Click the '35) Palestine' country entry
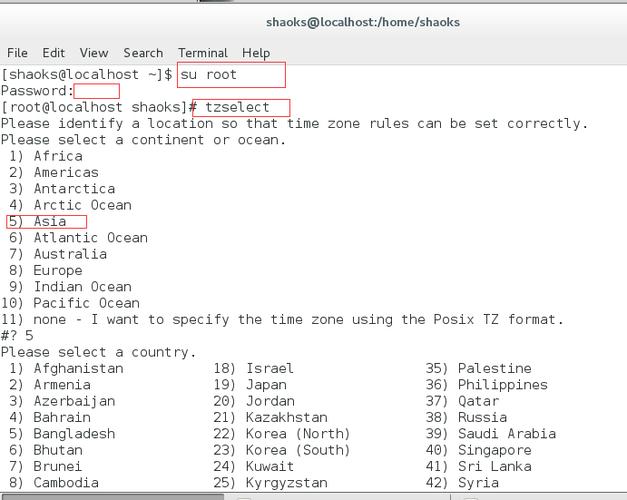Image resolution: width=627 pixels, height=500 pixels. click(x=478, y=368)
